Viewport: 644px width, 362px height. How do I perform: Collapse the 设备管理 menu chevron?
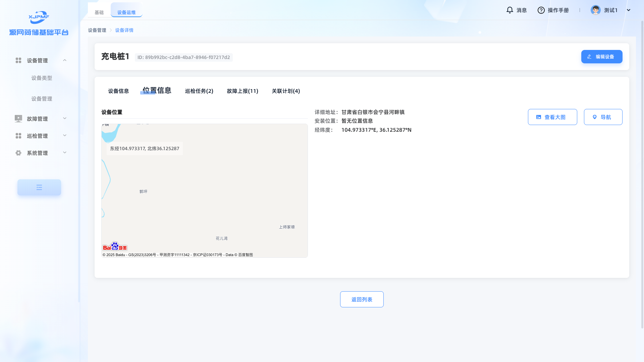coord(65,60)
